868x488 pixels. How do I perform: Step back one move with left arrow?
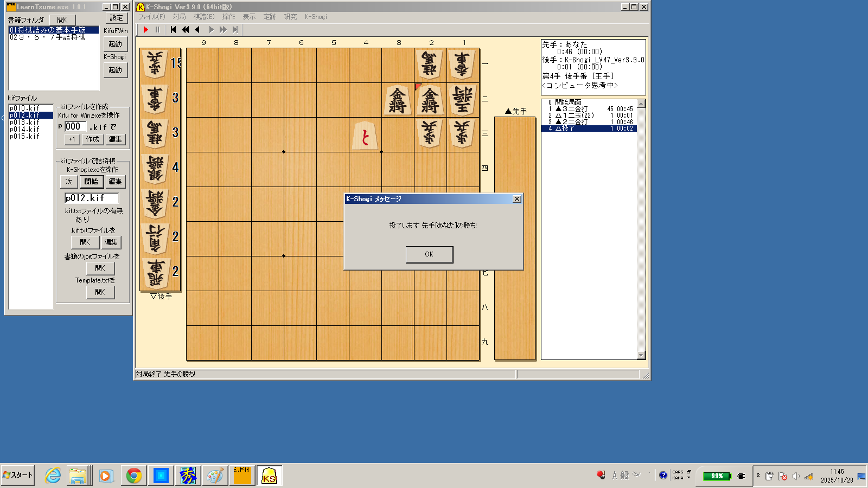[x=197, y=30]
